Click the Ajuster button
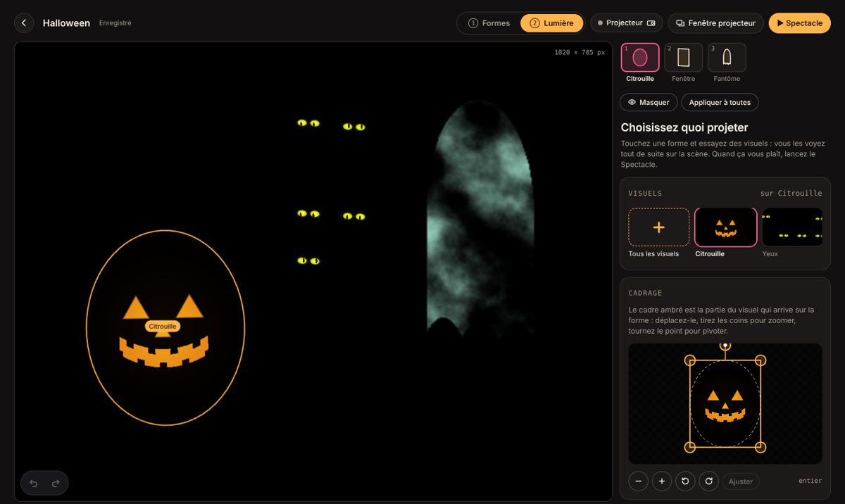 coord(741,481)
